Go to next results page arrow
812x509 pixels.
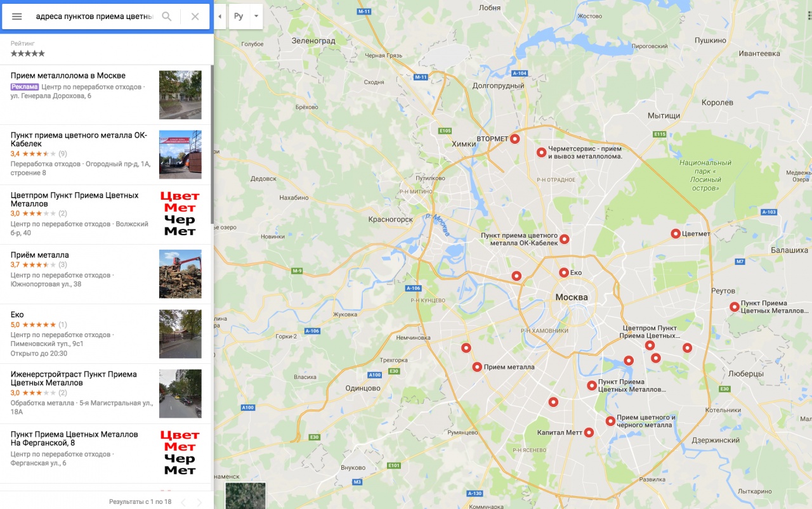199,503
